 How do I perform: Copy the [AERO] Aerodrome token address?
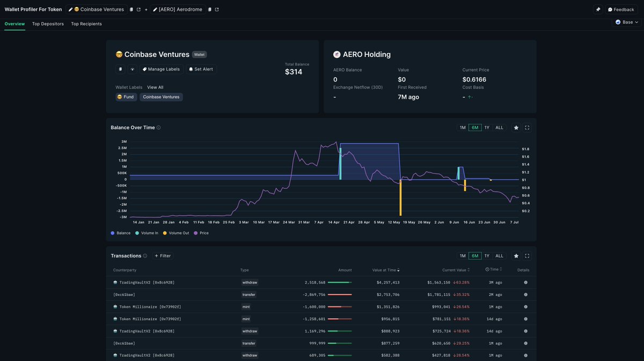(210, 10)
